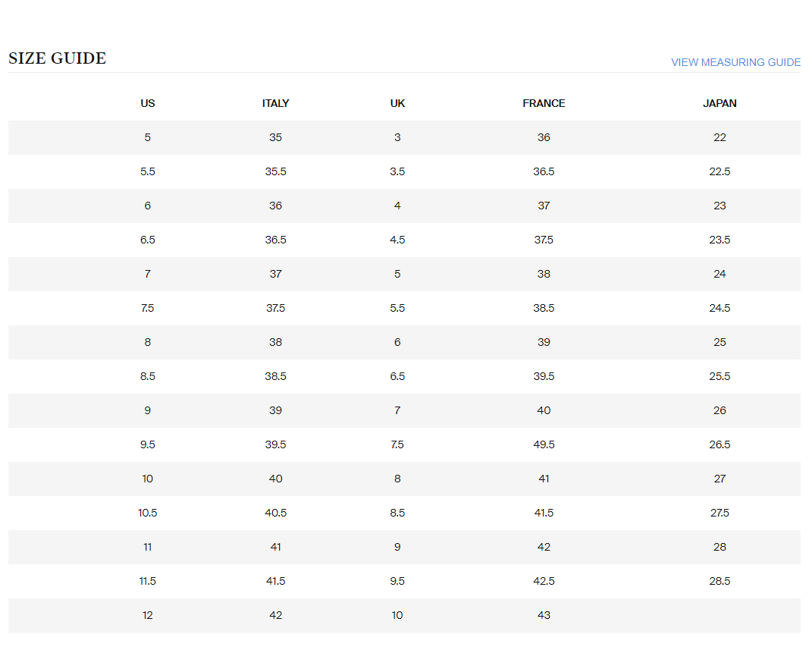Select the US column header
Screen dimensions: 812x672
(x=147, y=103)
